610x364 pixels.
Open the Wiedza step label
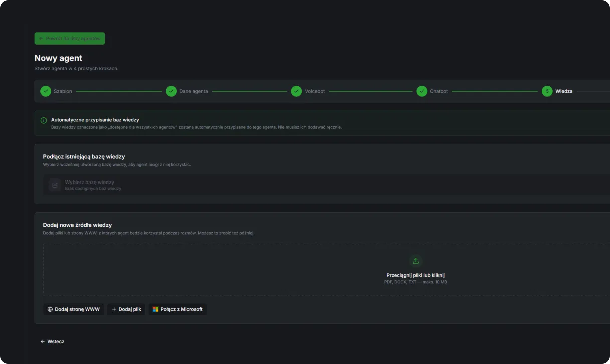(564, 91)
